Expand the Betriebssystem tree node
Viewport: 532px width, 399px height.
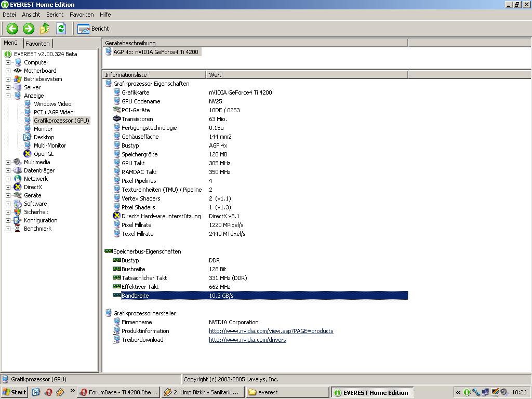(x=8, y=79)
